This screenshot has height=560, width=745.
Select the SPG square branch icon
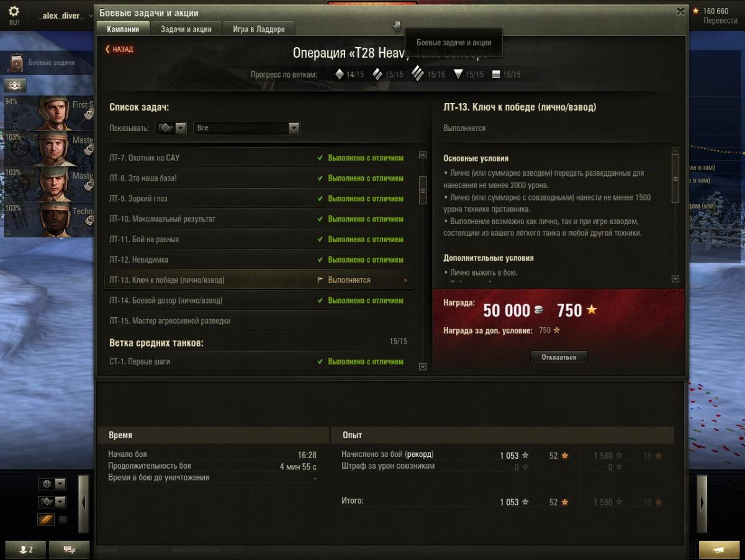[495, 75]
